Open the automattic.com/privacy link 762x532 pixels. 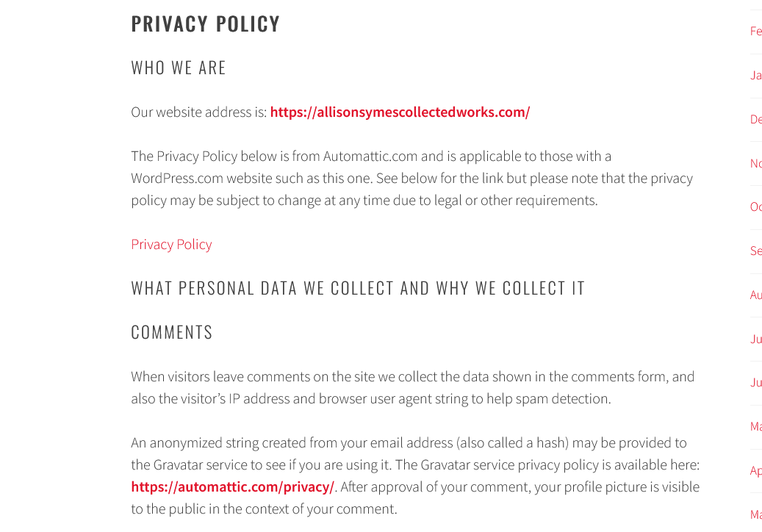(x=232, y=487)
